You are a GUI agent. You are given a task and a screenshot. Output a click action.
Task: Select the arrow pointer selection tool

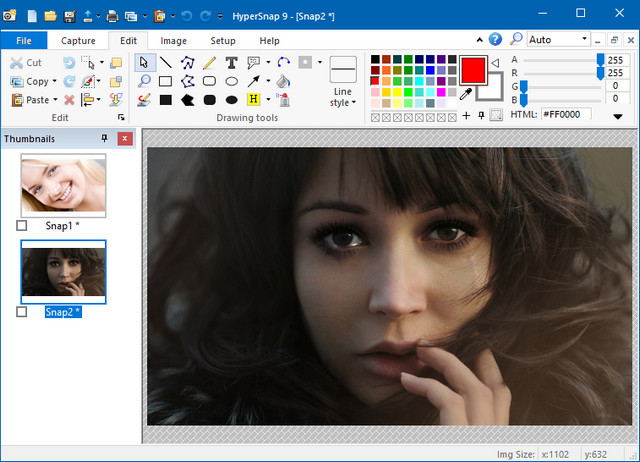pos(144,63)
